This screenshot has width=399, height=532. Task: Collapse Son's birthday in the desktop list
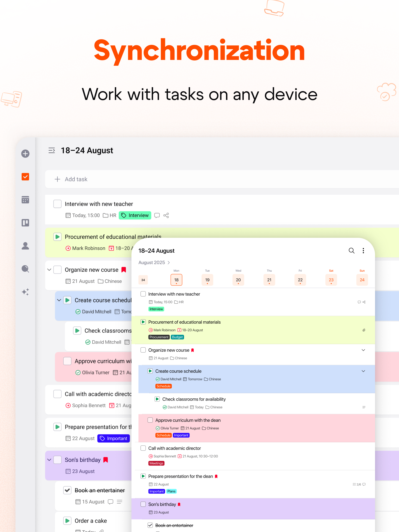point(49,460)
